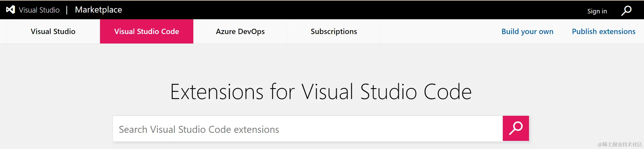Screen dimensions: 644x149
Task: Click the Publish extensions link
Action: pos(604,32)
